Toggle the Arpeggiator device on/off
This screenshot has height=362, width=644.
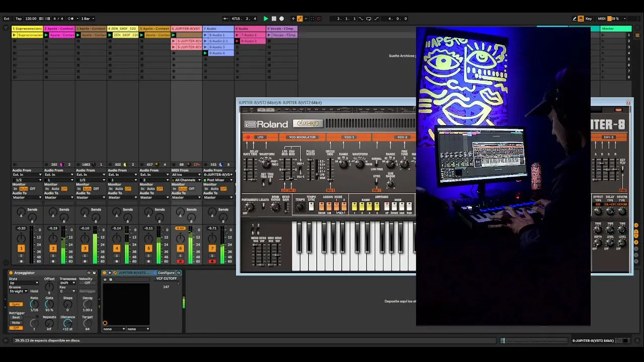[11, 273]
